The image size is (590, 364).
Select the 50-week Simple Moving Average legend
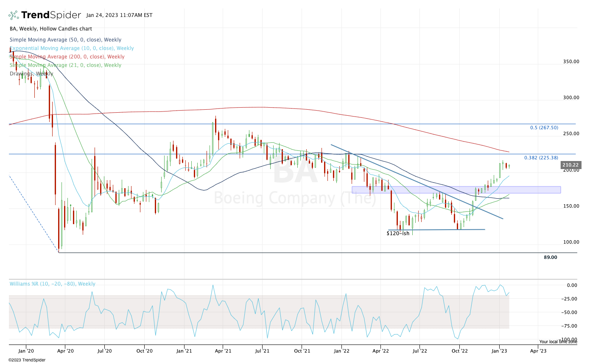(65, 40)
